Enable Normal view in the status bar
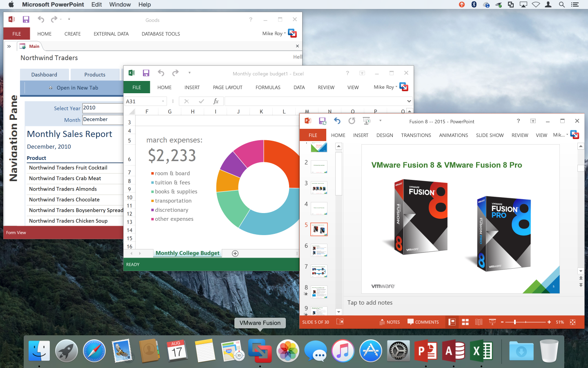Image resolution: width=588 pixels, height=368 pixels. (452, 322)
